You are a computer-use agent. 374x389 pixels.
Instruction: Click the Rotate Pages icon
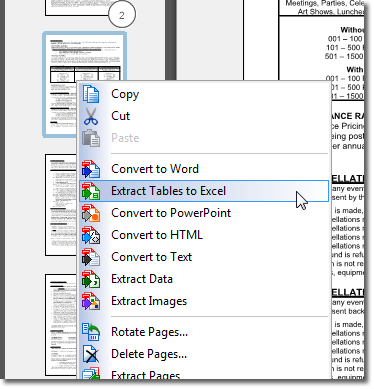[91, 332]
